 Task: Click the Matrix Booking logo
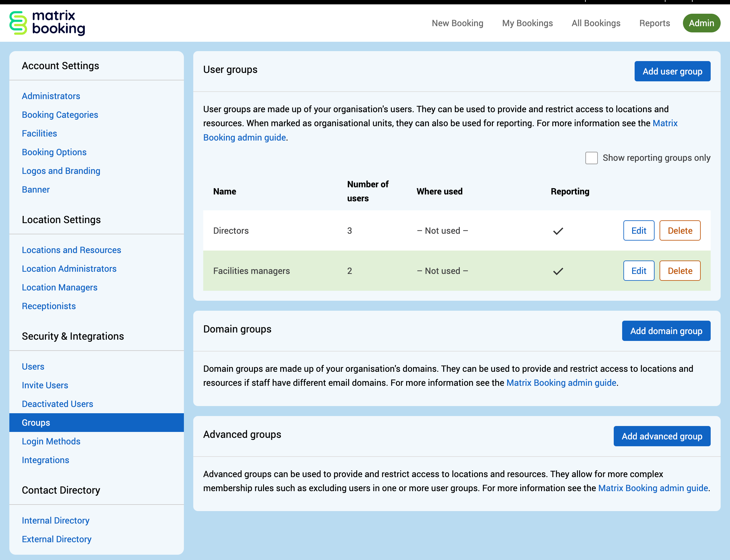click(x=47, y=23)
